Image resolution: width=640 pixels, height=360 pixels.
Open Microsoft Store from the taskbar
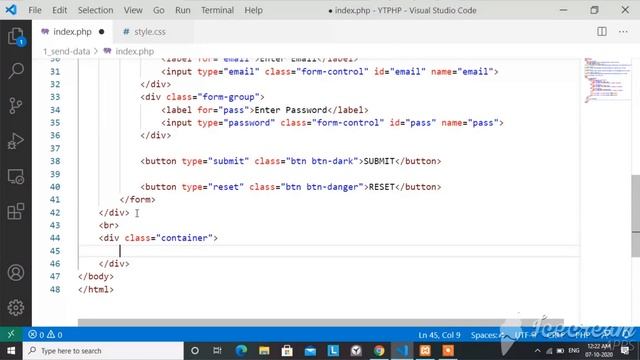click(287, 351)
